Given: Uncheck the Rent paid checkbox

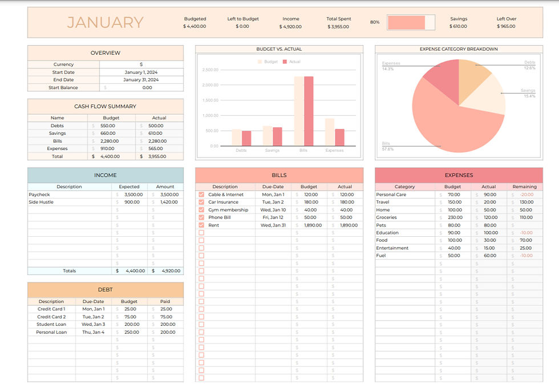Looking at the screenshot, I should (x=201, y=225).
